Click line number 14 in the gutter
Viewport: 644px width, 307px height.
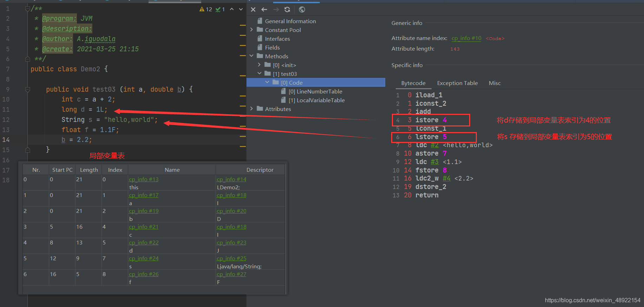click(x=6, y=140)
